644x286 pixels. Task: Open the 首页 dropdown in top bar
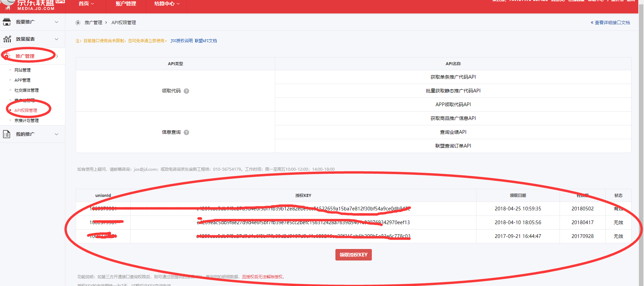[86, 4]
